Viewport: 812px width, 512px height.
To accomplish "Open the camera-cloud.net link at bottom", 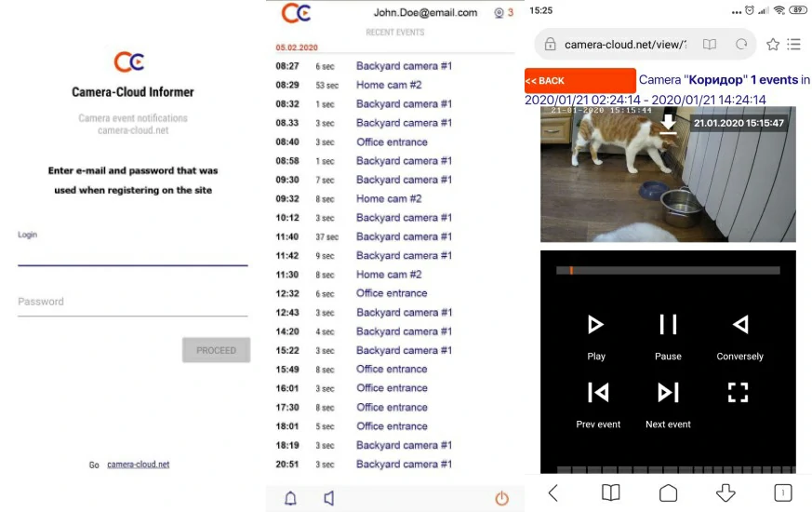I will pos(139,465).
